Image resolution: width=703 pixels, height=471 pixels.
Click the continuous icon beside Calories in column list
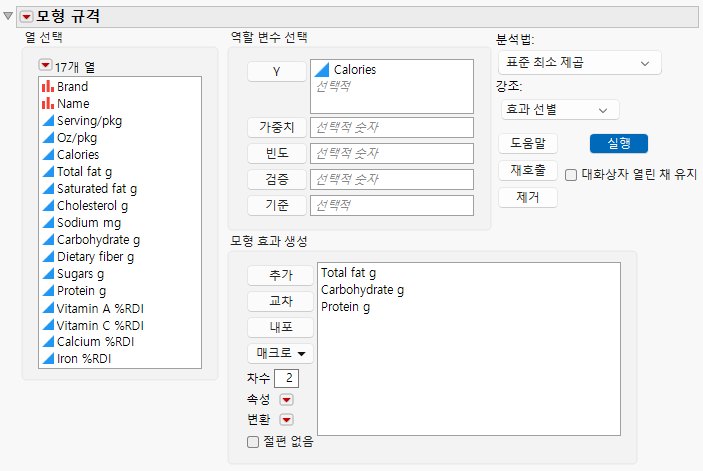pyautogui.click(x=48, y=155)
